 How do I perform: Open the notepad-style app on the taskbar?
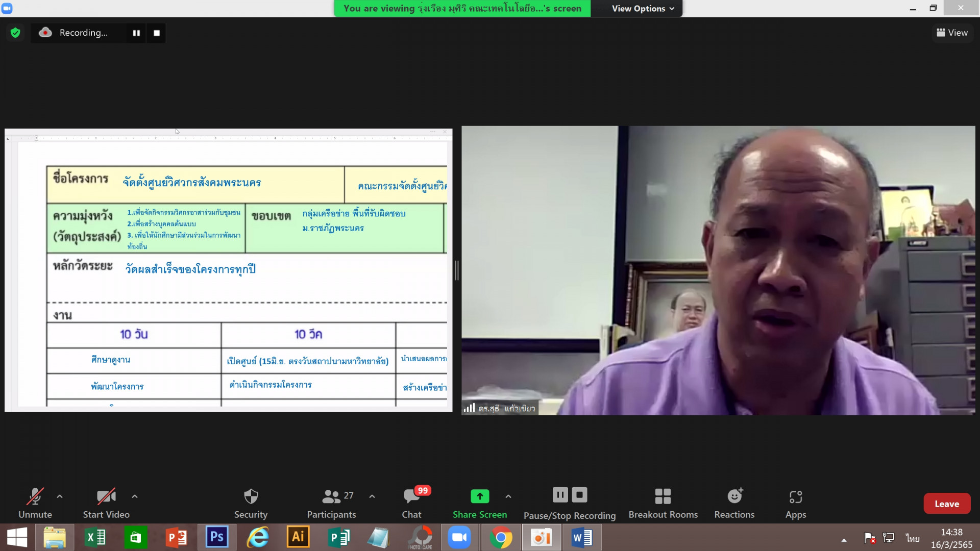(379, 537)
